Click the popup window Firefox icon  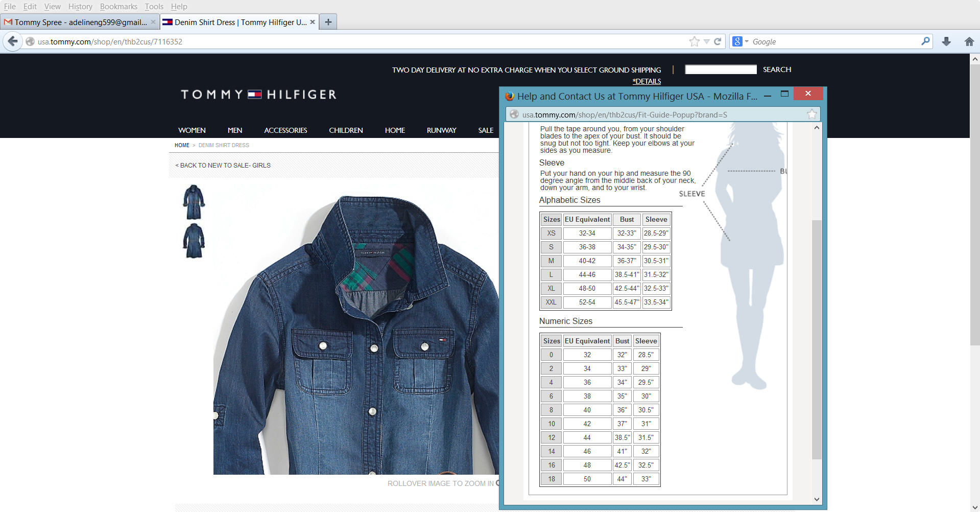click(509, 96)
